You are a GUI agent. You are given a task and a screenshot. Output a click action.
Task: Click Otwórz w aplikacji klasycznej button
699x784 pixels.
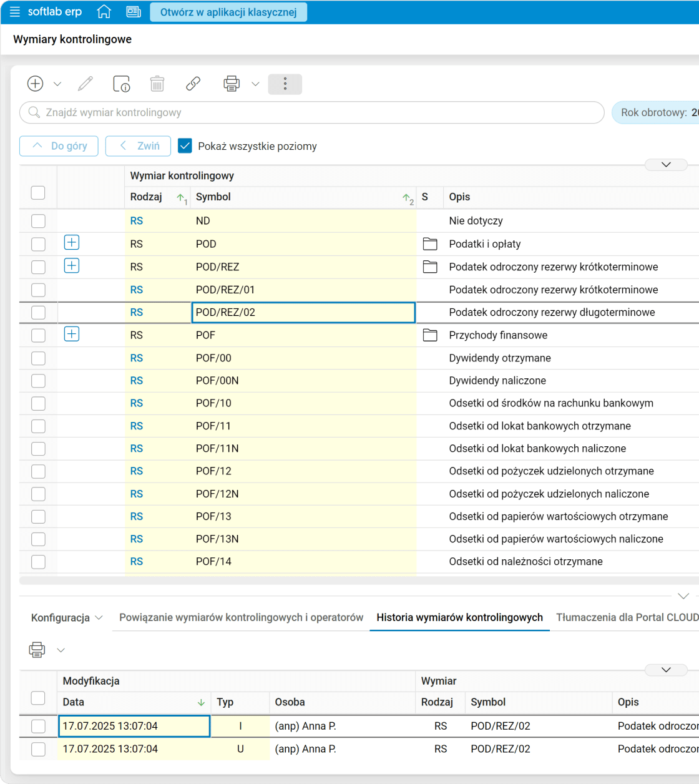tap(228, 12)
